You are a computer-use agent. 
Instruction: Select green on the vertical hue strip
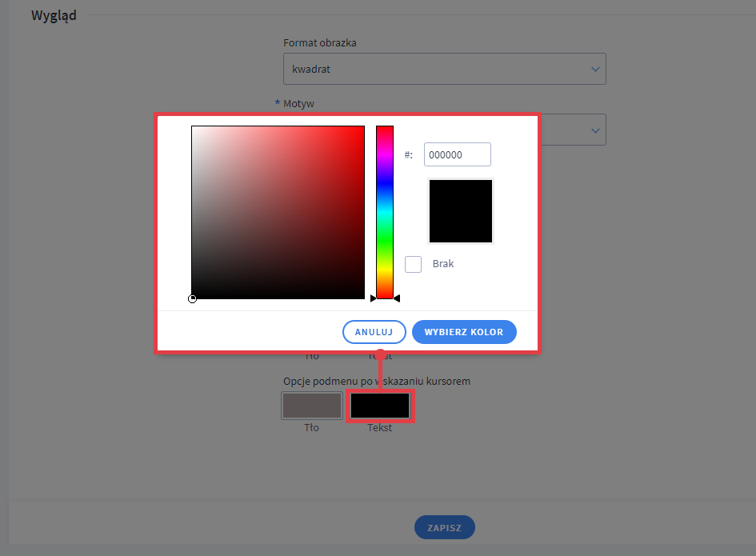click(385, 241)
